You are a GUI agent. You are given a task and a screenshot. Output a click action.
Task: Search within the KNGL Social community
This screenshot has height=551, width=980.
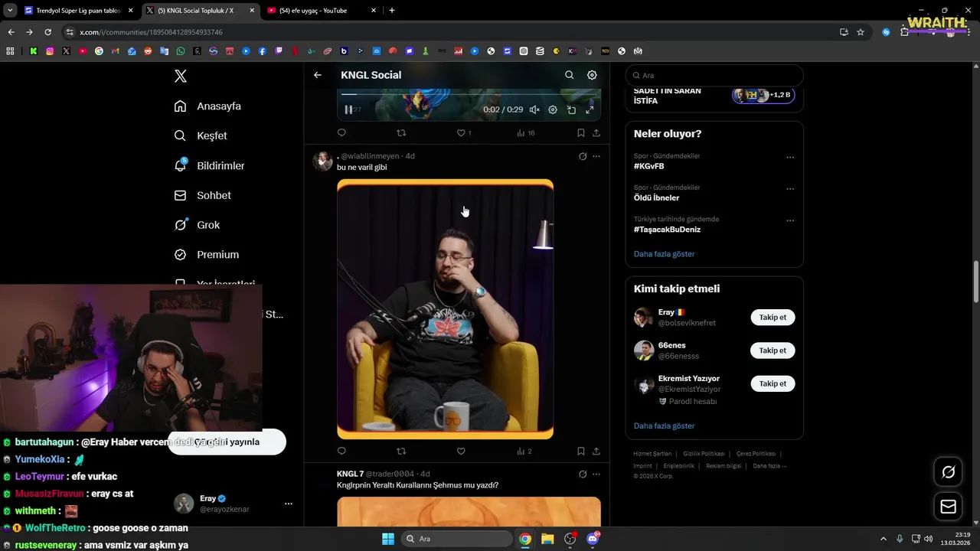click(569, 75)
